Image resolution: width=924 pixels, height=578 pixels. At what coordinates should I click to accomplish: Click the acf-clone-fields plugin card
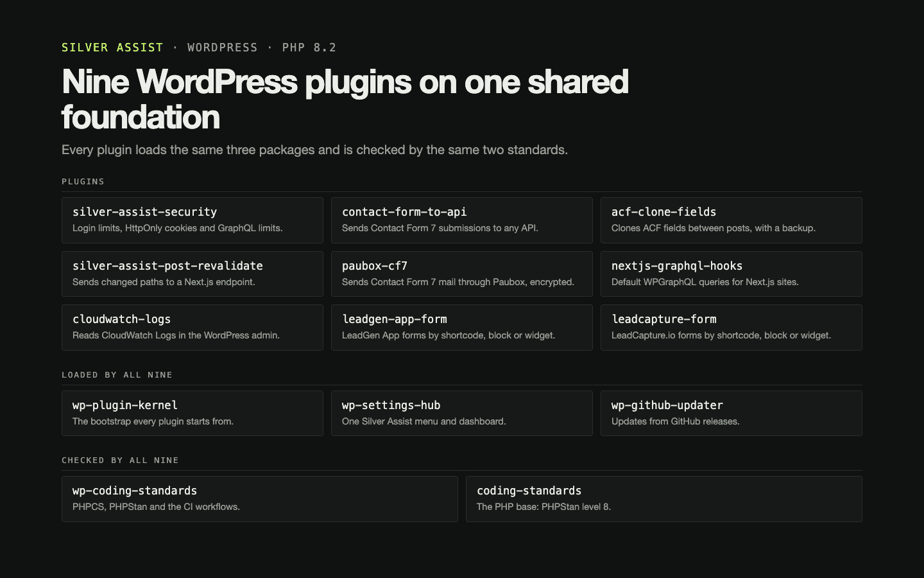(x=732, y=220)
